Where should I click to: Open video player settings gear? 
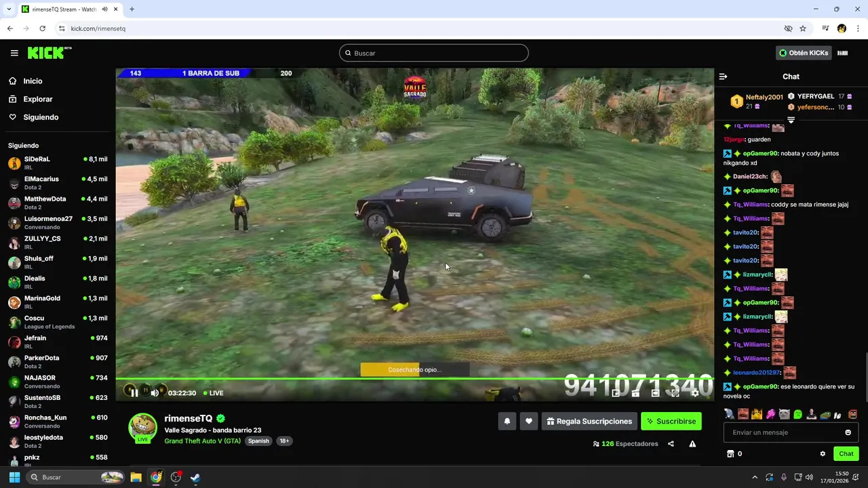[695, 393]
